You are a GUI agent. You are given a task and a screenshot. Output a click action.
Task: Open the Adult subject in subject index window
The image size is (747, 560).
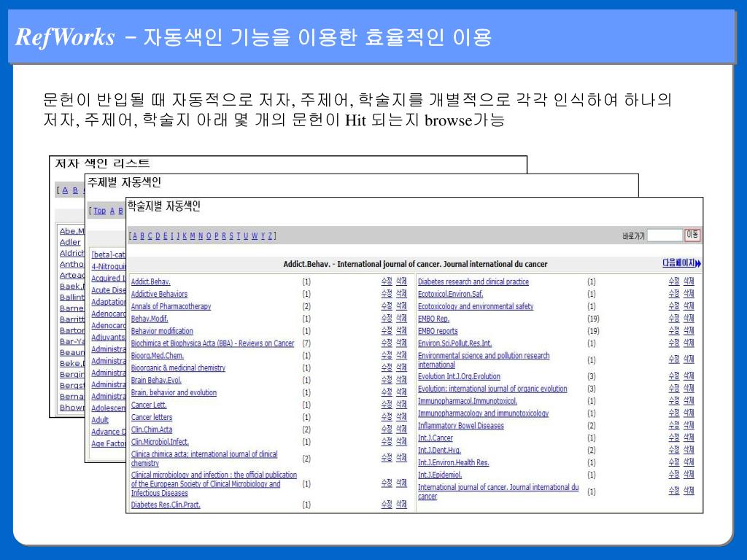(100, 421)
